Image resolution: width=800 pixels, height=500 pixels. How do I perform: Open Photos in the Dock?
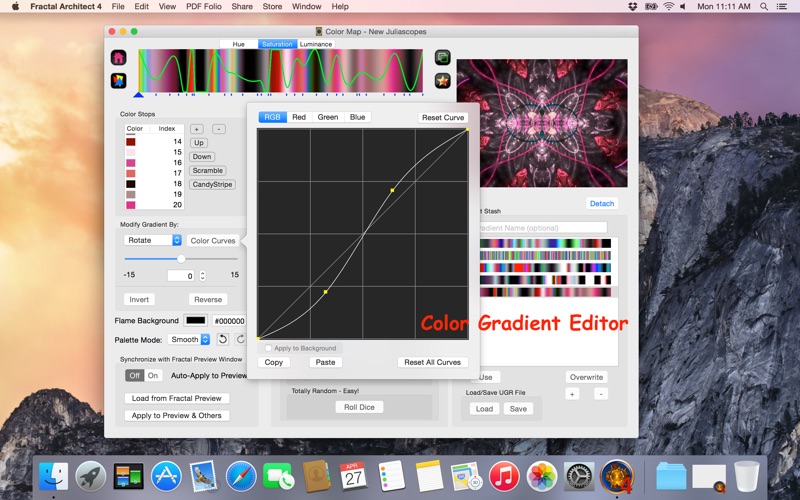tap(541, 477)
